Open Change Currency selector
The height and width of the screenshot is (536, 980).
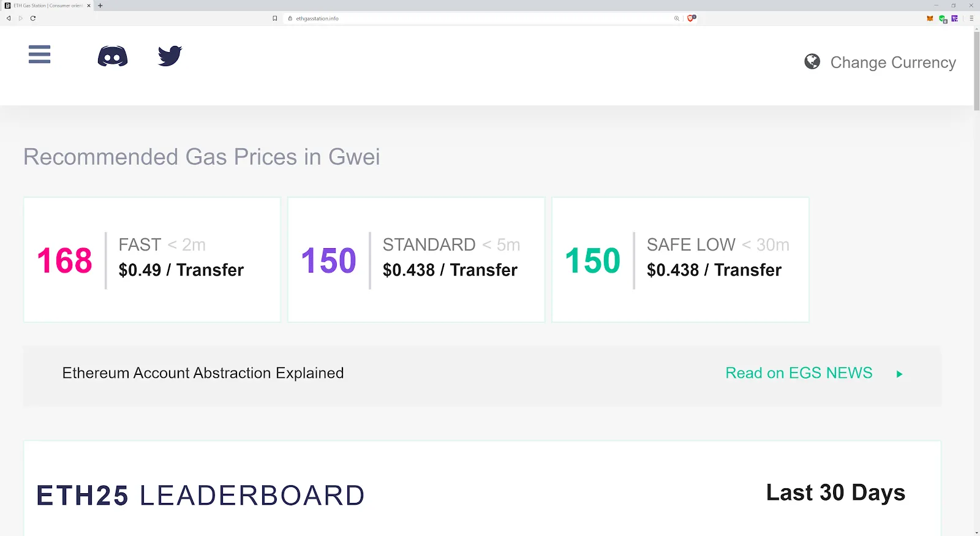[892, 62]
